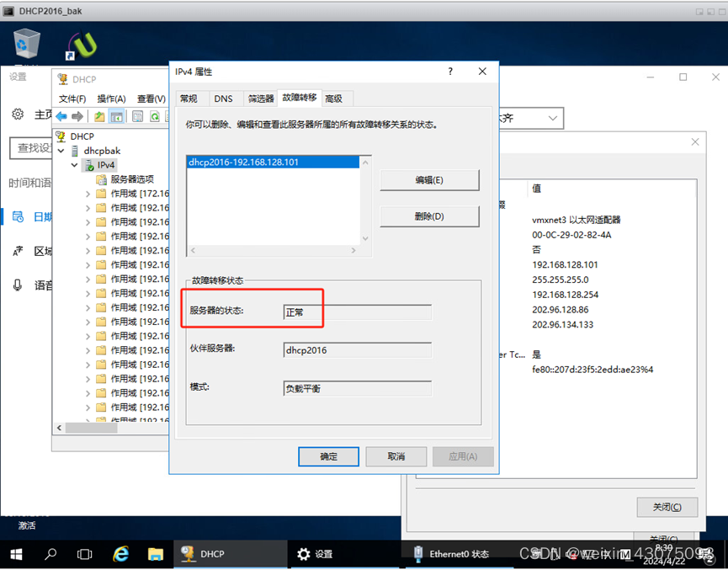The image size is (728, 570).
Task: Switch to DHCP taskbar button
Action: 231,554
